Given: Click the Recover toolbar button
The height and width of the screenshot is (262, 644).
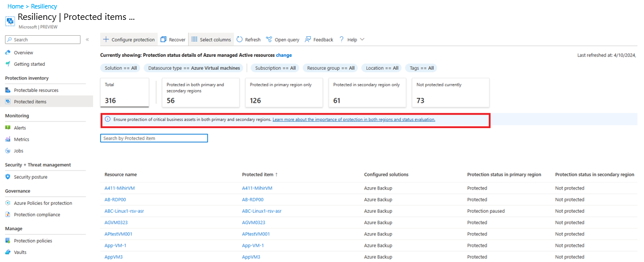Looking at the screenshot, I should coord(173,40).
